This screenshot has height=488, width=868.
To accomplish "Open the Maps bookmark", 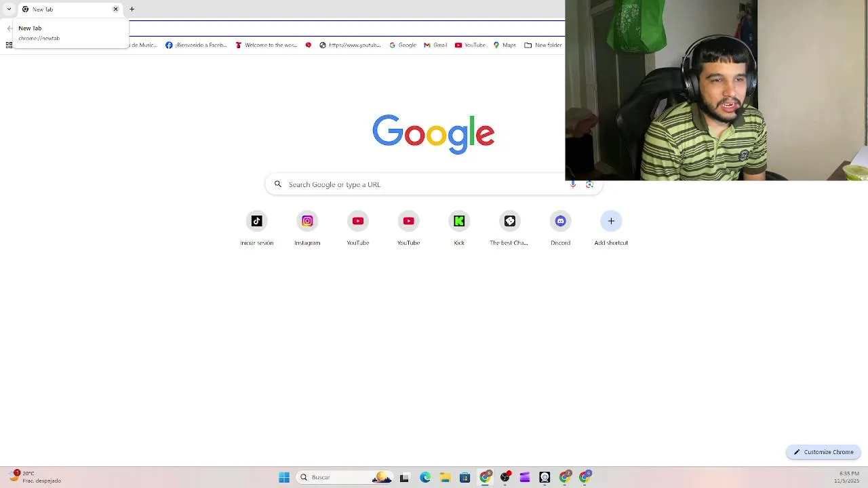I will [x=505, y=45].
